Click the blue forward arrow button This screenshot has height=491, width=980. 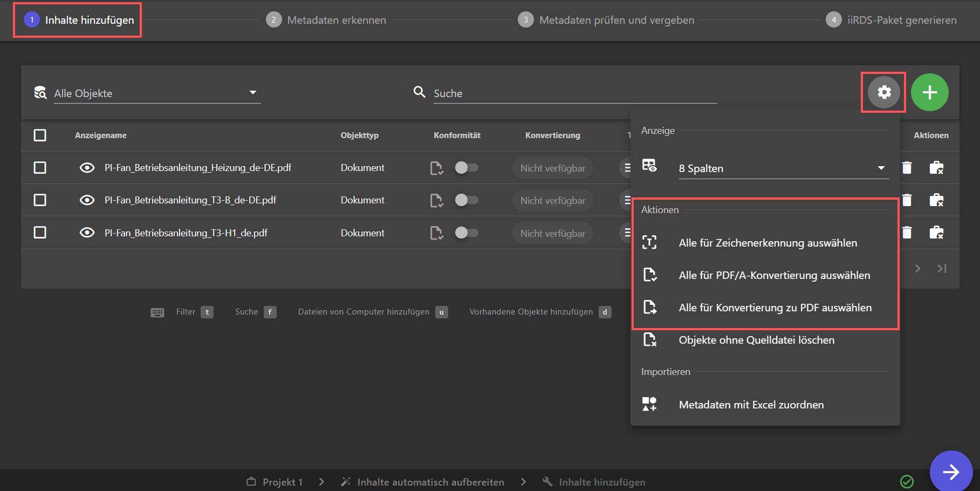[x=951, y=472]
